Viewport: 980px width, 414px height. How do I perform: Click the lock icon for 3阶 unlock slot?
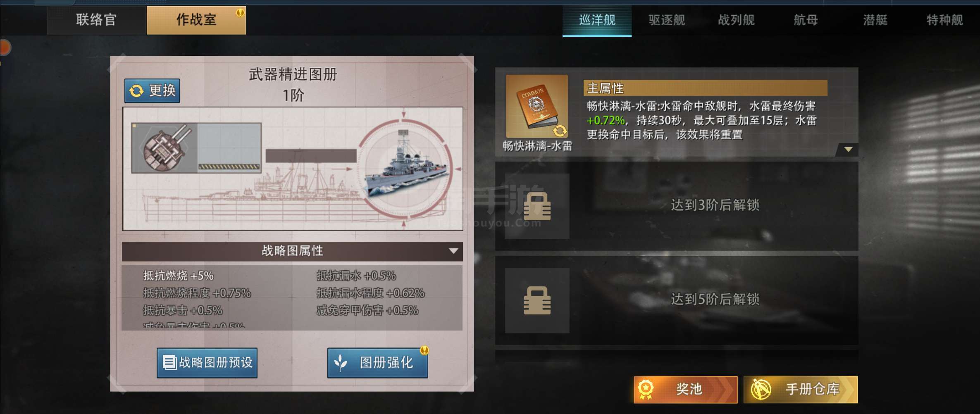pyautogui.click(x=537, y=206)
